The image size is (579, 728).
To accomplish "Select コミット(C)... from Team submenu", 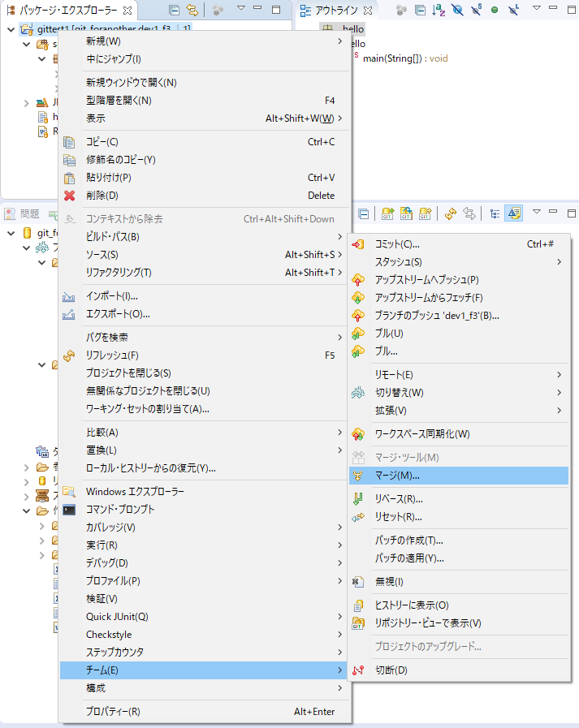I will point(459,244).
